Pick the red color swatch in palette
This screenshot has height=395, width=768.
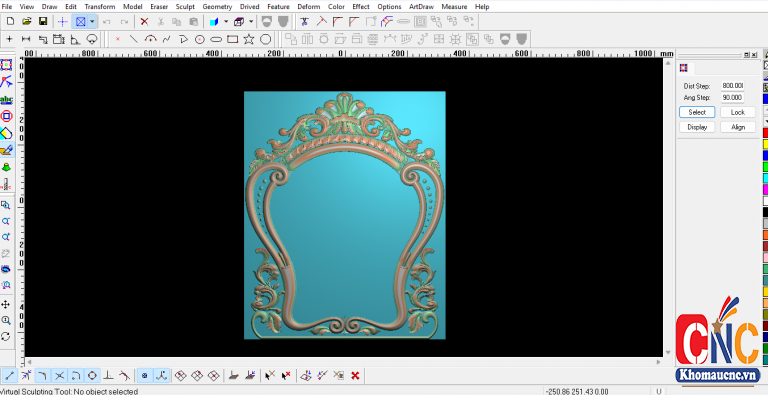(x=765, y=133)
